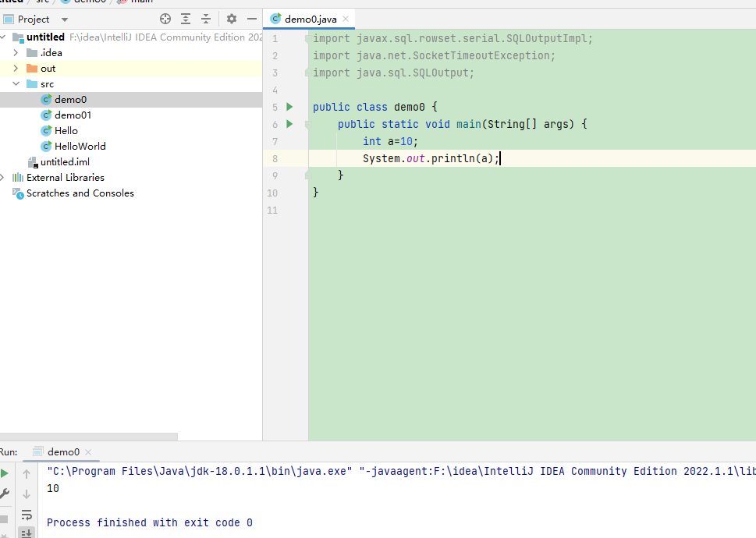Select untitled.iml file
The height and width of the screenshot is (538, 756).
click(x=65, y=162)
